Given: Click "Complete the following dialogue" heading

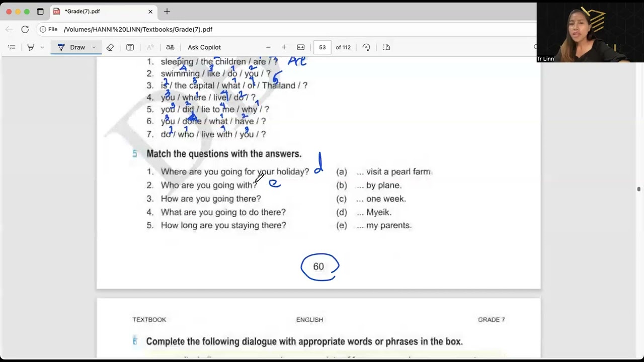Looking at the screenshot, I should (304, 342).
